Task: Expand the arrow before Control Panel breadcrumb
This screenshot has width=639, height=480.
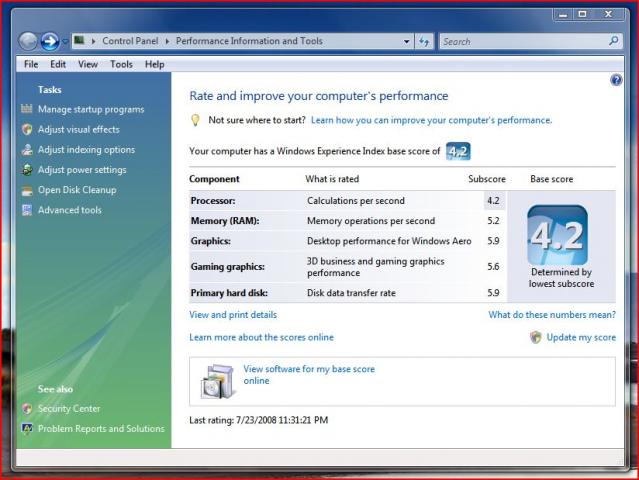Action: (x=93, y=41)
